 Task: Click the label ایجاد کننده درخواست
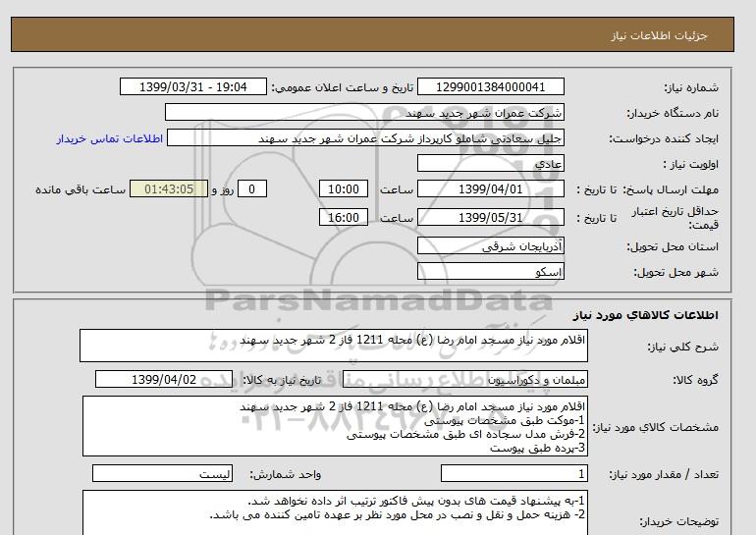click(664, 138)
